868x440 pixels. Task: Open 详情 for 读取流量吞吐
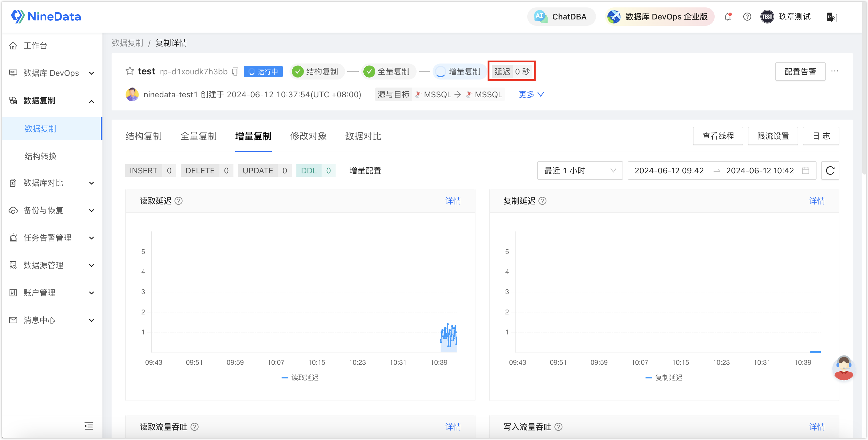453,427
